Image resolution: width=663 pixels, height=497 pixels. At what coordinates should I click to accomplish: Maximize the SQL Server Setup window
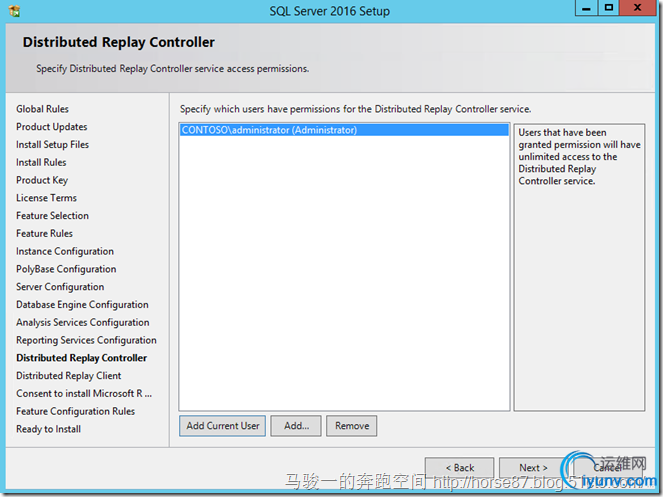tap(608, 8)
